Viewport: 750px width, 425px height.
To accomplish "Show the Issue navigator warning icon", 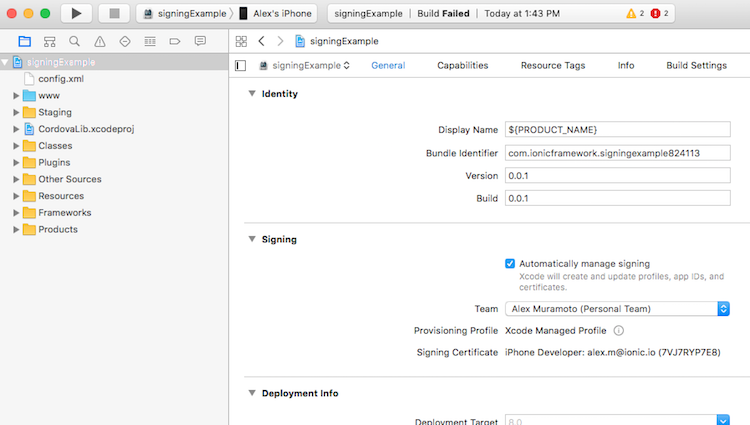I will (x=99, y=41).
